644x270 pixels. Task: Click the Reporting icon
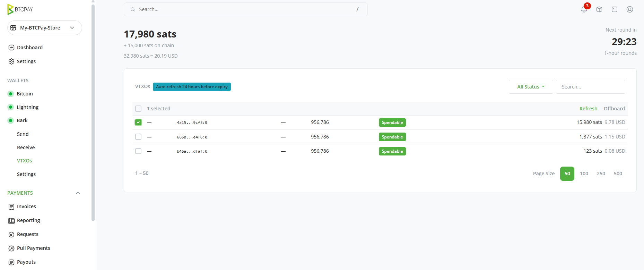coord(11,220)
